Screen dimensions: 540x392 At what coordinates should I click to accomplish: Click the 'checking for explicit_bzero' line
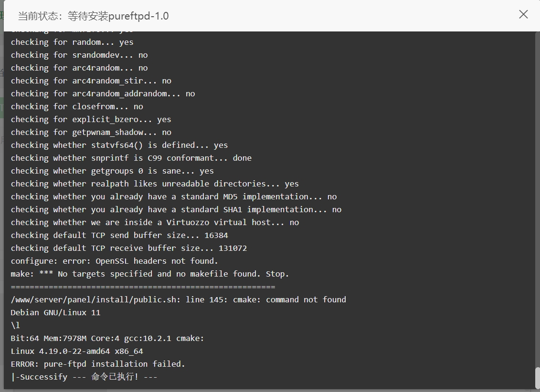[x=91, y=119]
